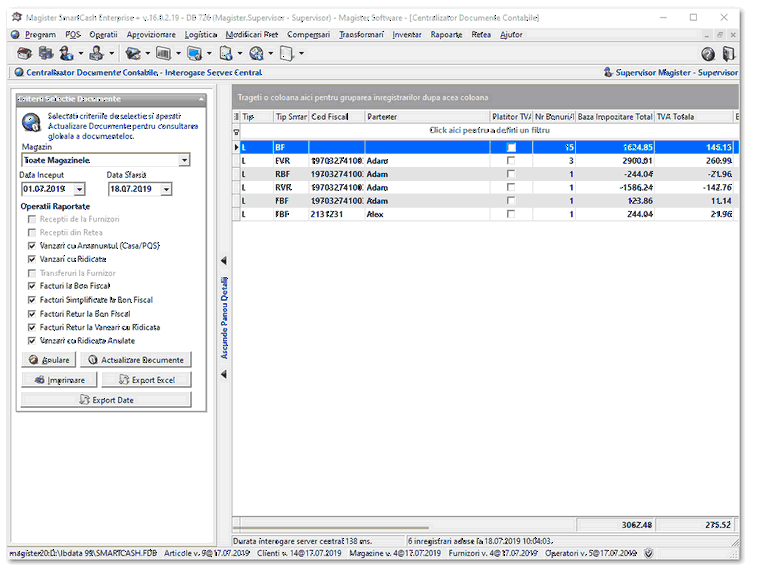Click the Anulare button

49,360
